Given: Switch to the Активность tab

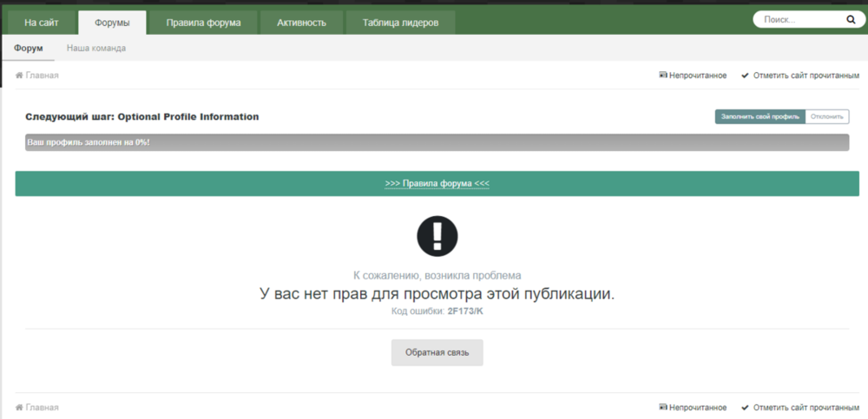Looking at the screenshot, I should click(x=302, y=23).
